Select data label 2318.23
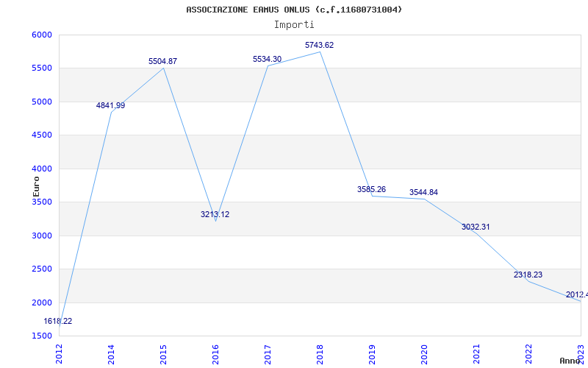 528,275
